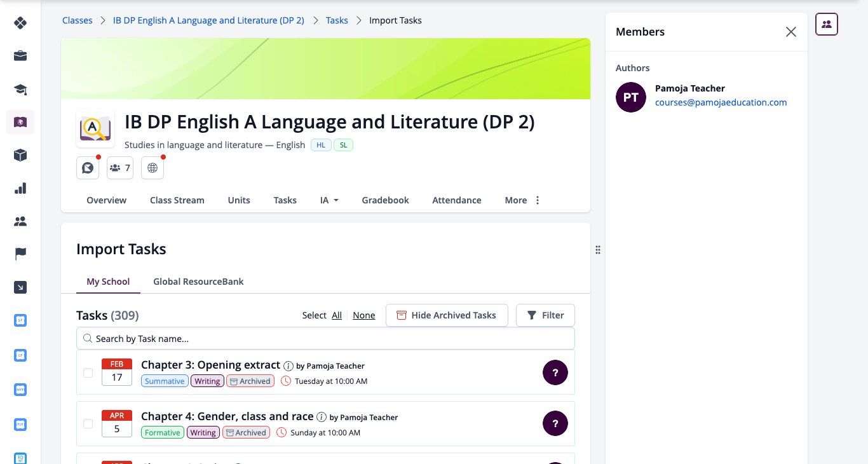Click the Search by Task name field
Viewport: 868px width, 464px height.
point(325,338)
